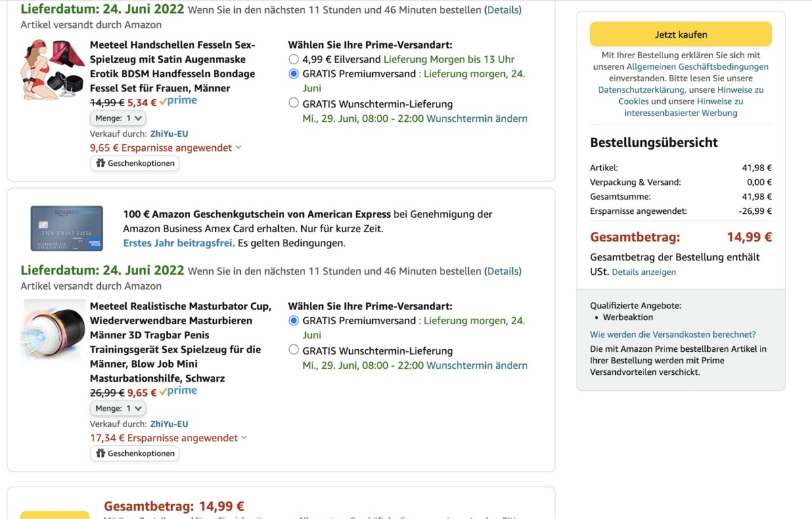The width and height of the screenshot is (812, 519).
Task: Click Geschenkoptionen gift button for the second item
Action: coord(135,453)
